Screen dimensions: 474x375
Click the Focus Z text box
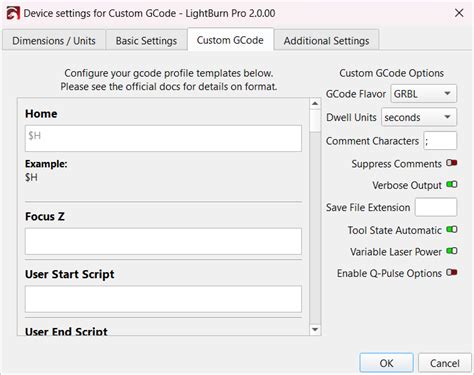pyautogui.click(x=163, y=241)
